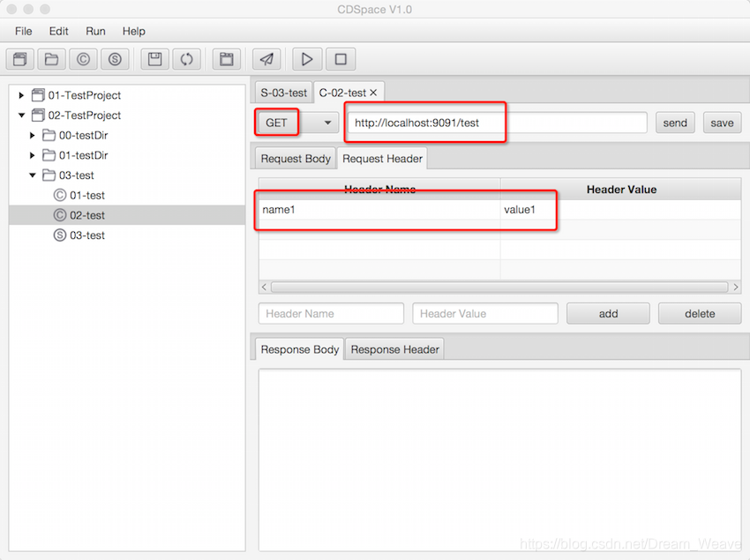Click the 02-TestProject project icon
Viewport: 750px width, 560px height.
(x=38, y=116)
